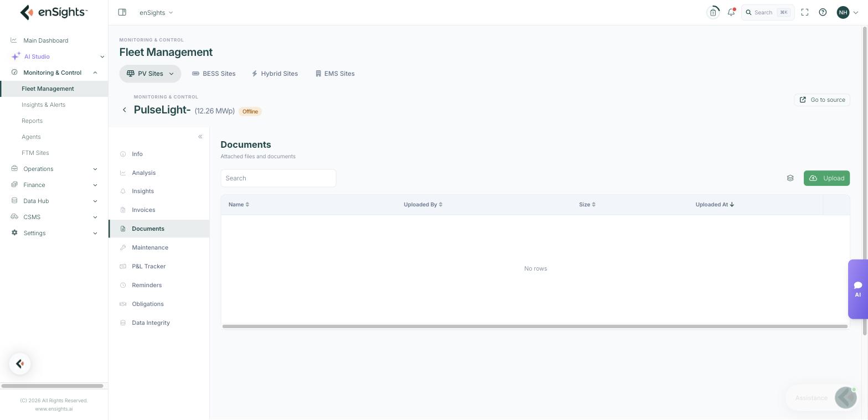The image size is (868, 420).
Task: Click the documents Search field
Action: pyautogui.click(x=278, y=178)
